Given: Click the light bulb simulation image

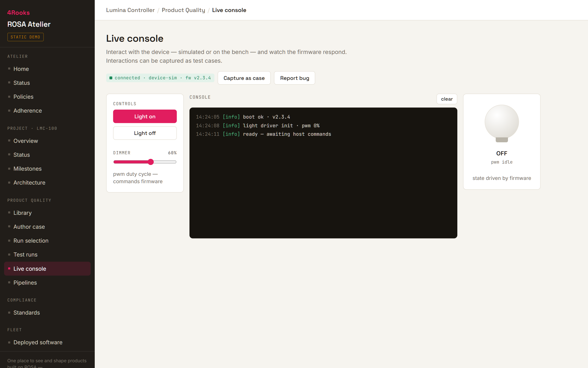Looking at the screenshot, I should tap(502, 123).
